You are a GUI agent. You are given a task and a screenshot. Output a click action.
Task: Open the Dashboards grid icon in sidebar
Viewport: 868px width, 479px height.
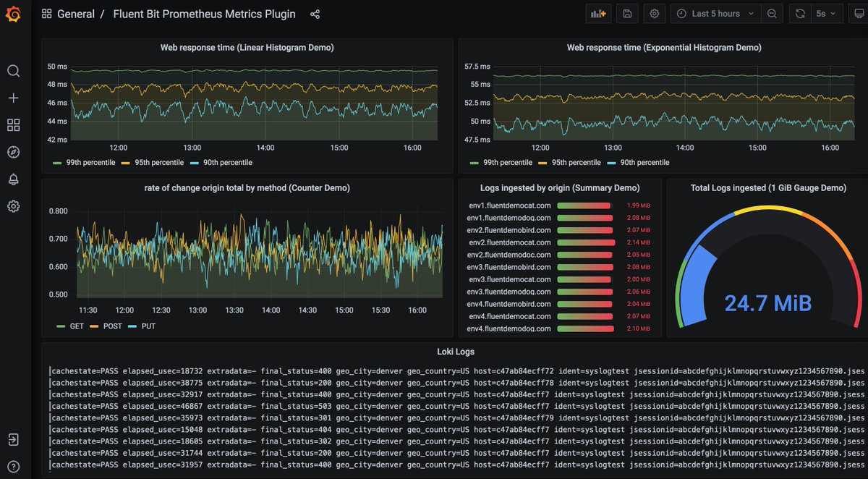click(13, 125)
